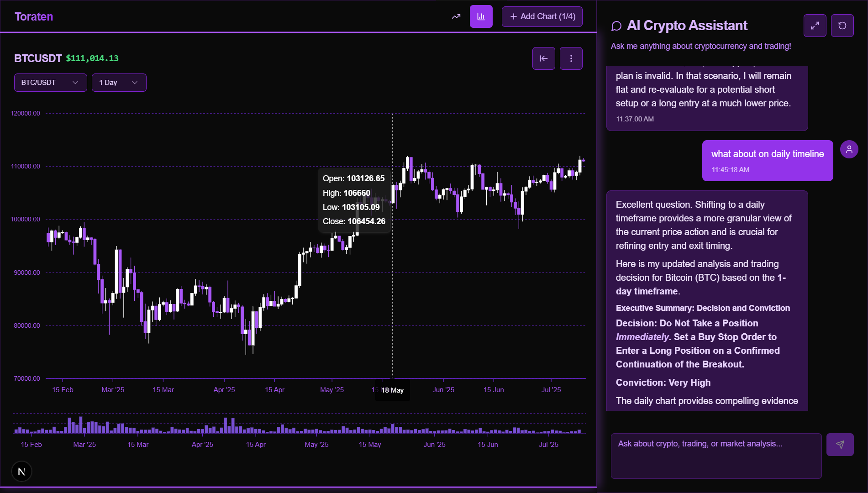Screen dimensions: 868x493
Task: Click the Add Chart (1/4) button
Action: [x=542, y=17]
